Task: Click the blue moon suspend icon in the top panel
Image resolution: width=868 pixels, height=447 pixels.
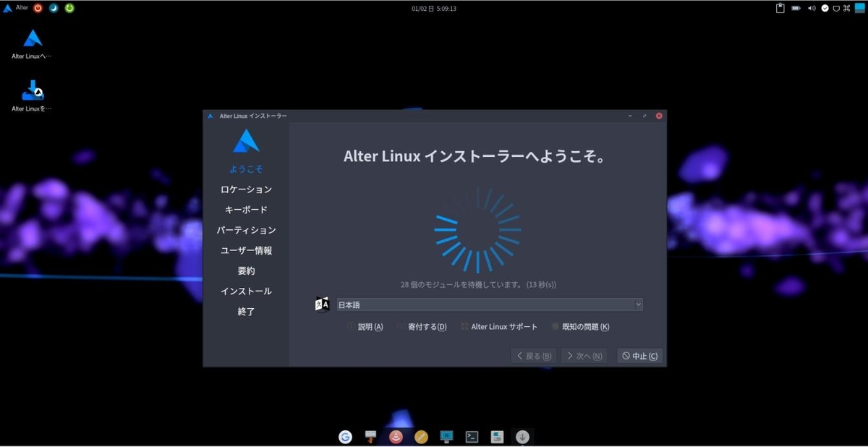Action: tap(54, 9)
